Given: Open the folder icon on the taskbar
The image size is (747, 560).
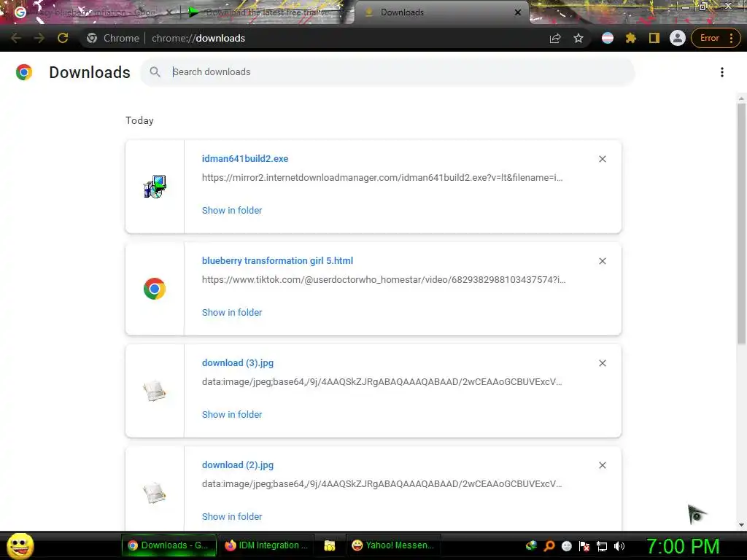Looking at the screenshot, I should [329, 545].
